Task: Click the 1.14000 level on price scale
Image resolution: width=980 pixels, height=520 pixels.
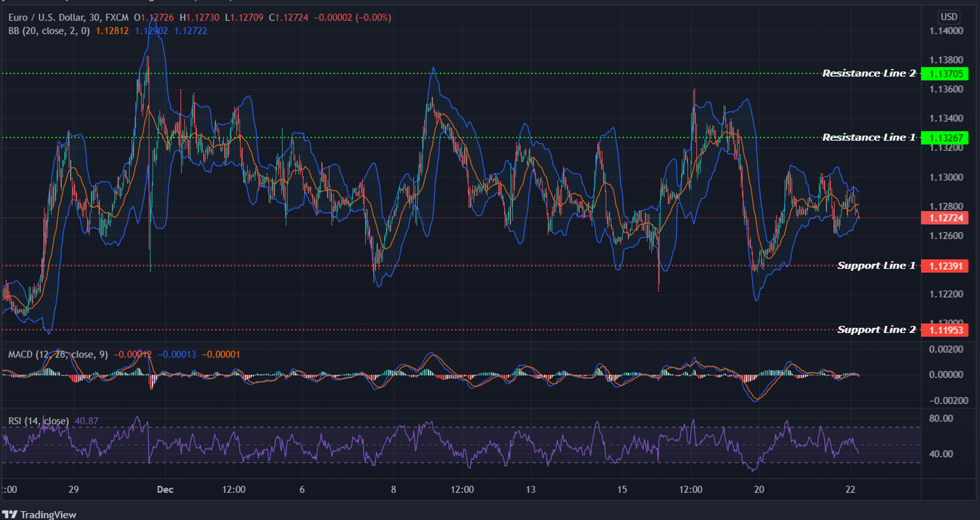Action: coord(946,31)
